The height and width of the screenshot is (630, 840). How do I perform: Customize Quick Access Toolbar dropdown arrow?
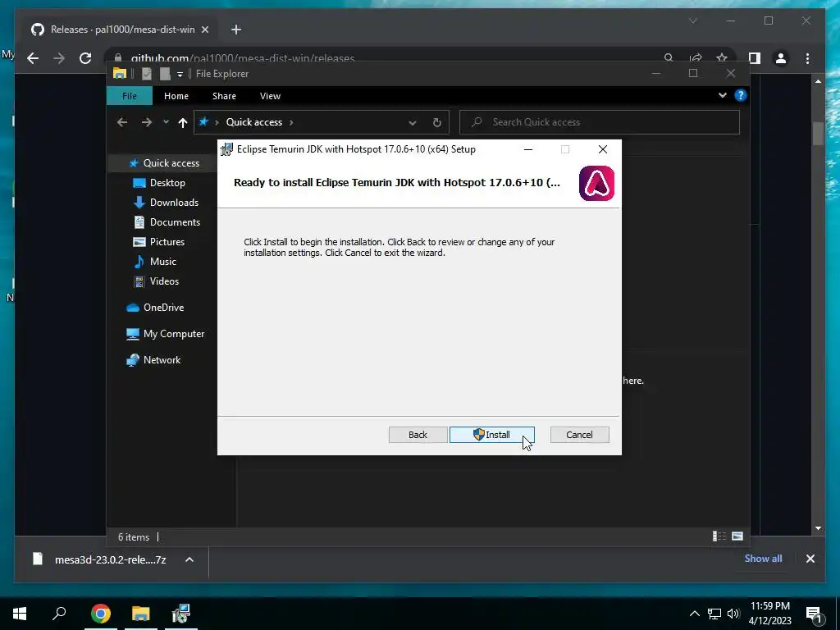point(180,75)
